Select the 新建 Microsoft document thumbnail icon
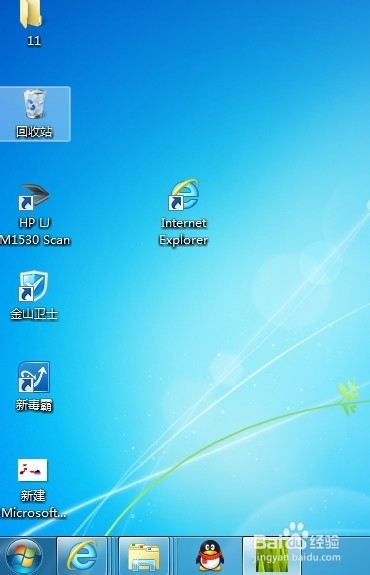 pyautogui.click(x=33, y=470)
